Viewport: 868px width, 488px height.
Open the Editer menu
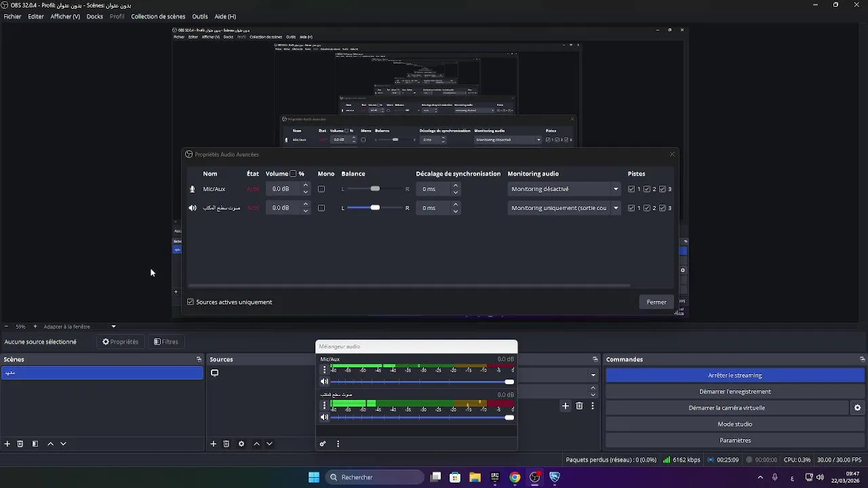coord(36,16)
